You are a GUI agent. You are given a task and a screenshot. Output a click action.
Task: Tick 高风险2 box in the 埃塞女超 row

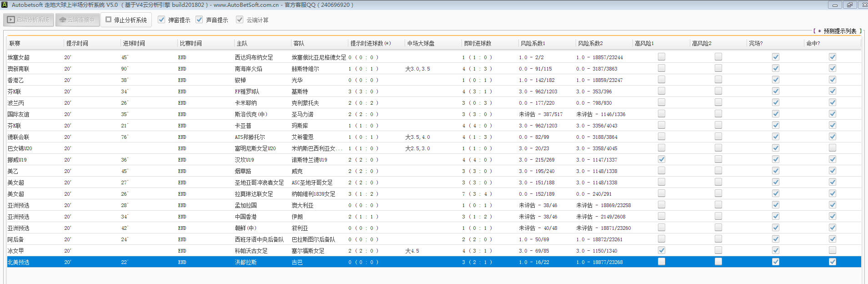(x=718, y=57)
